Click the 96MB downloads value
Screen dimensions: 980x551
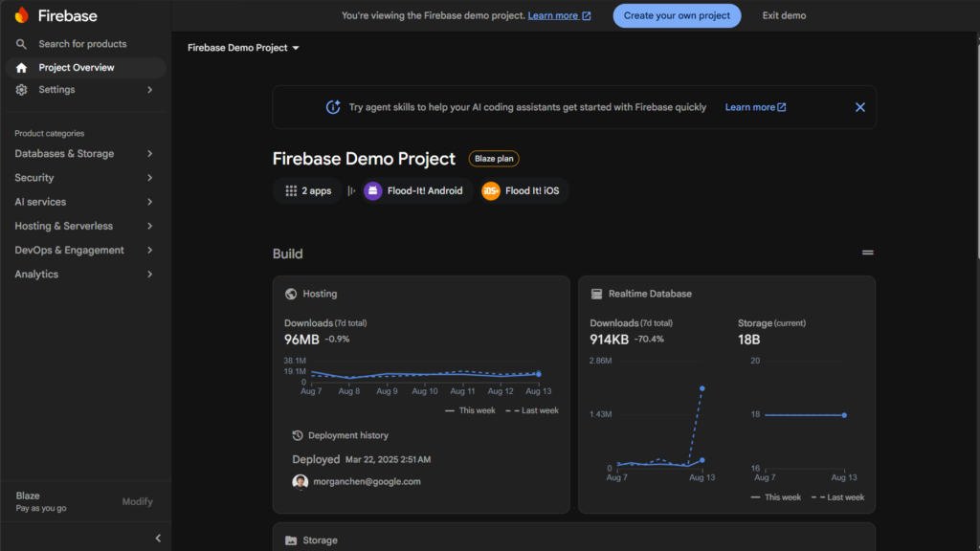[301, 340]
